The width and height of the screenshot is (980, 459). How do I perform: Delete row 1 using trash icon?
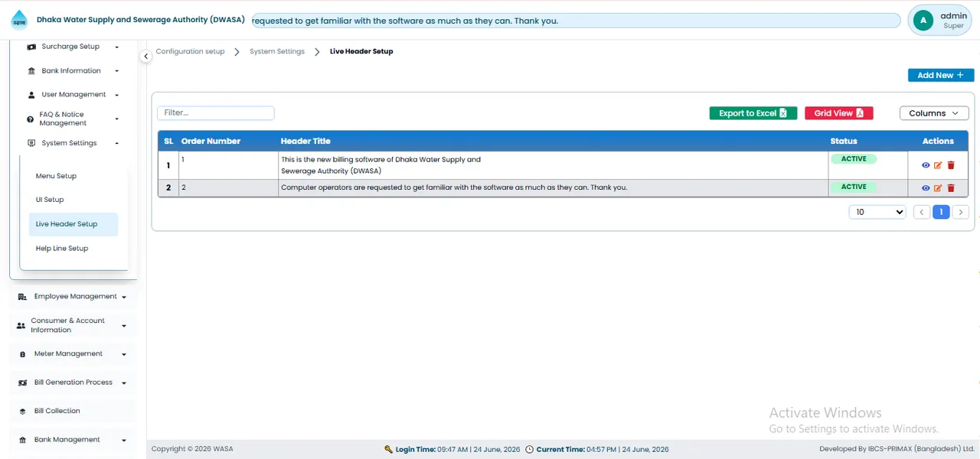point(951,165)
